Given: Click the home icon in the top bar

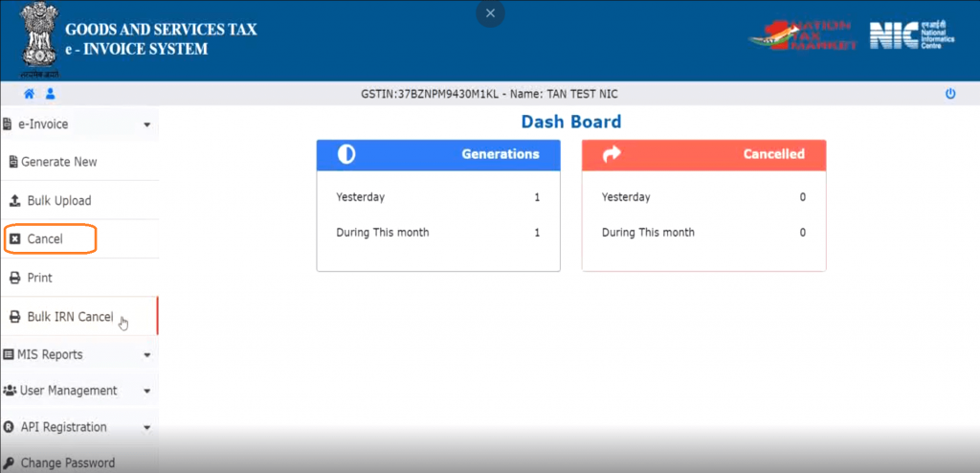Looking at the screenshot, I should 30,94.
